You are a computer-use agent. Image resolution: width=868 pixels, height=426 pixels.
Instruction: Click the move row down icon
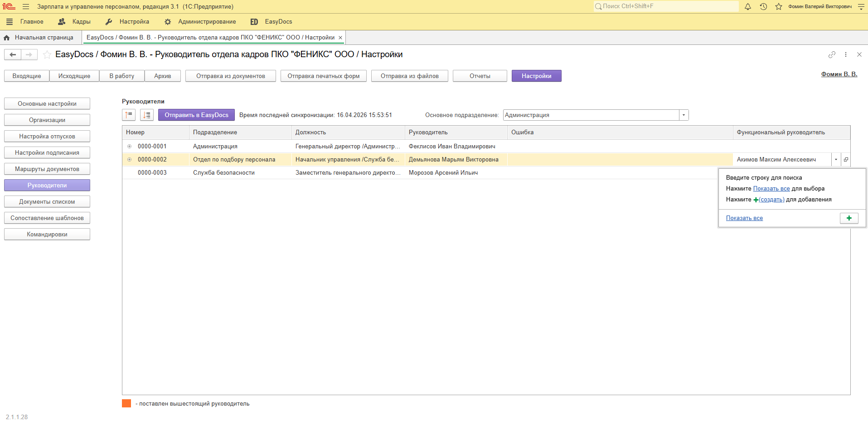click(x=147, y=115)
